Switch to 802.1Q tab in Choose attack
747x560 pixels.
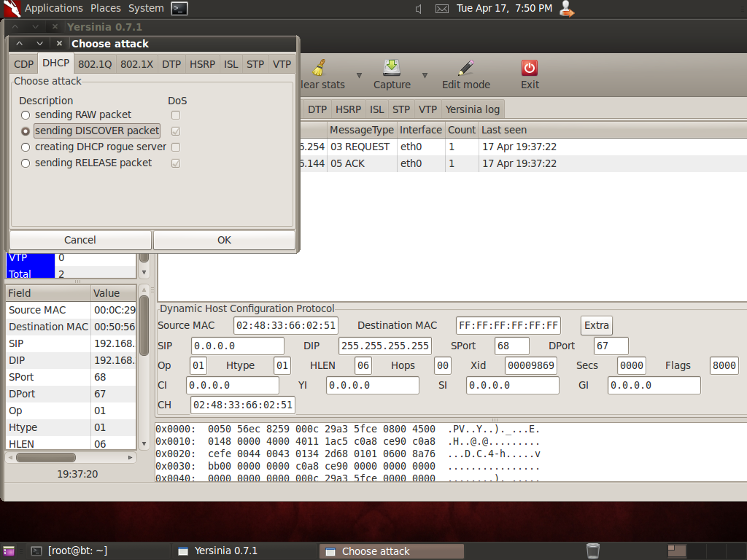[x=95, y=64]
